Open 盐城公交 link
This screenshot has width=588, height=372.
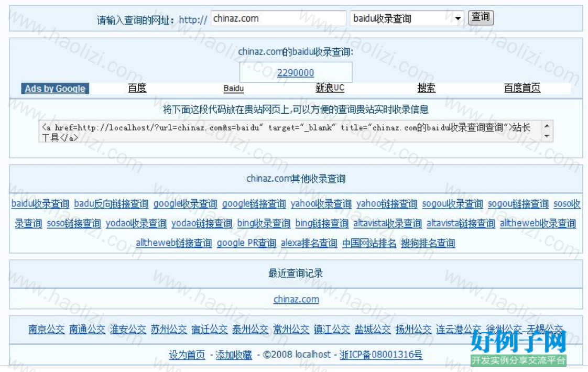373,329
